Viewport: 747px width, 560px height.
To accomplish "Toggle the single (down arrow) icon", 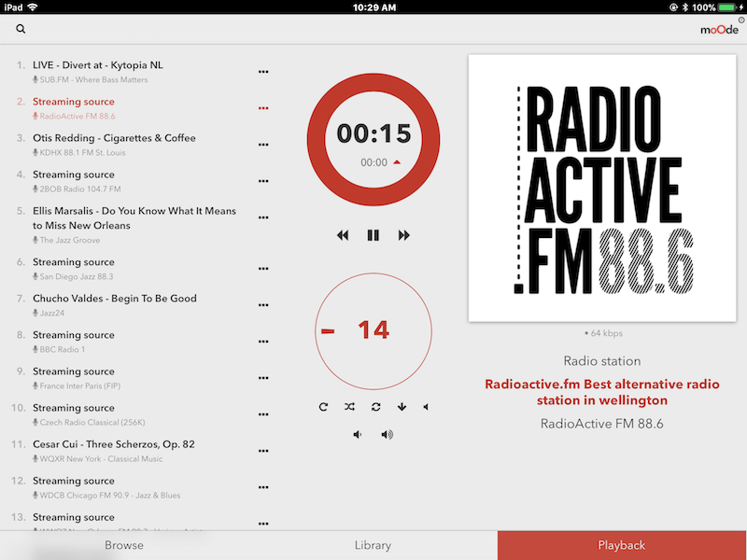I will click(x=402, y=407).
